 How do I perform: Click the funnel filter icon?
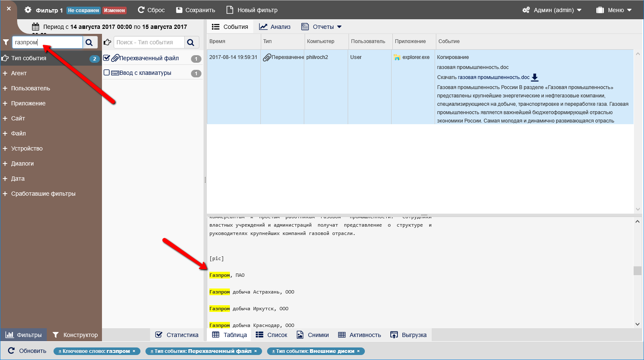pos(6,42)
